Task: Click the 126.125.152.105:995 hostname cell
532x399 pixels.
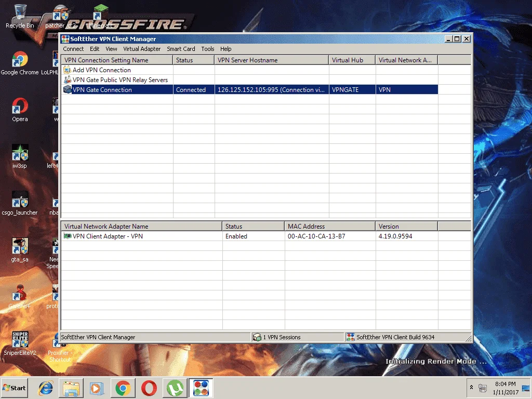Action: tap(271, 89)
